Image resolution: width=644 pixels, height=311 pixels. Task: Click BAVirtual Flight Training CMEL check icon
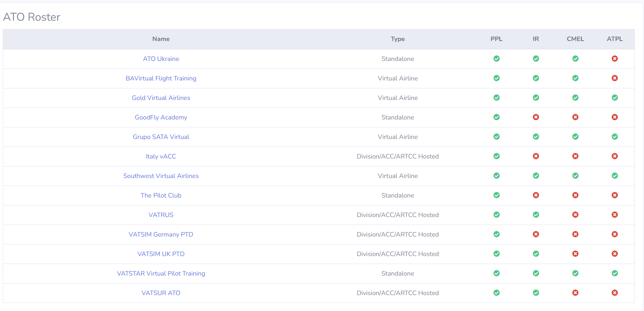coord(576,78)
